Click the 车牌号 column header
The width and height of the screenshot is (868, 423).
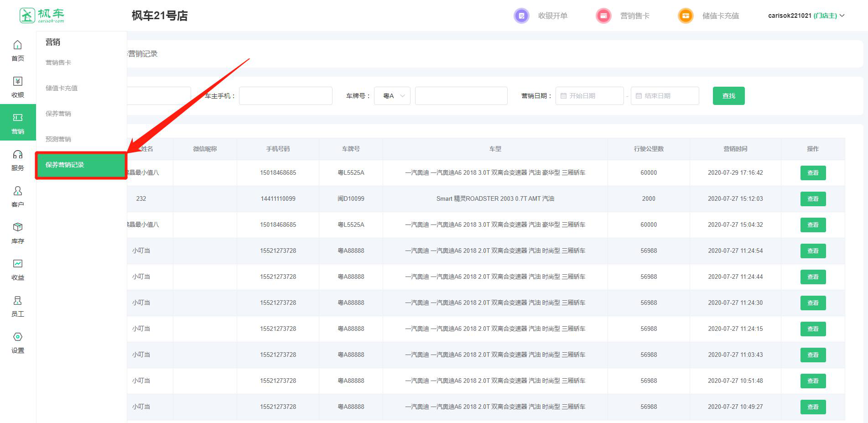click(x=351, y=149)
